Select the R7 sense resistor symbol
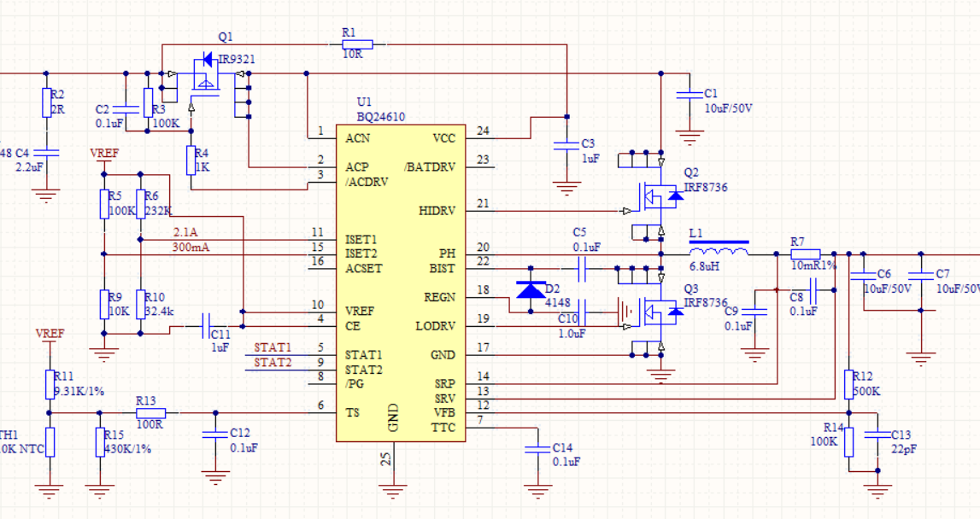 [x=806, y=254]
